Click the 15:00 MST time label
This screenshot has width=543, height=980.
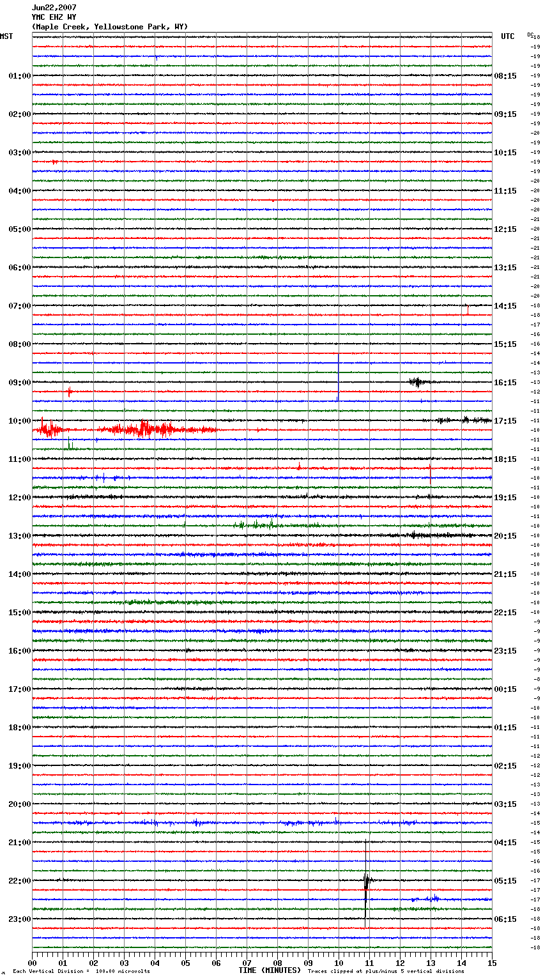[x=20, y=613]
